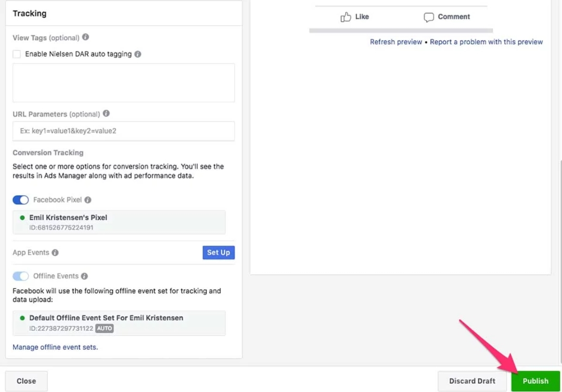This screenshot has height=392, width=562.
Task: Click the Facebook Pixel info icon
Action: (88, 200)
